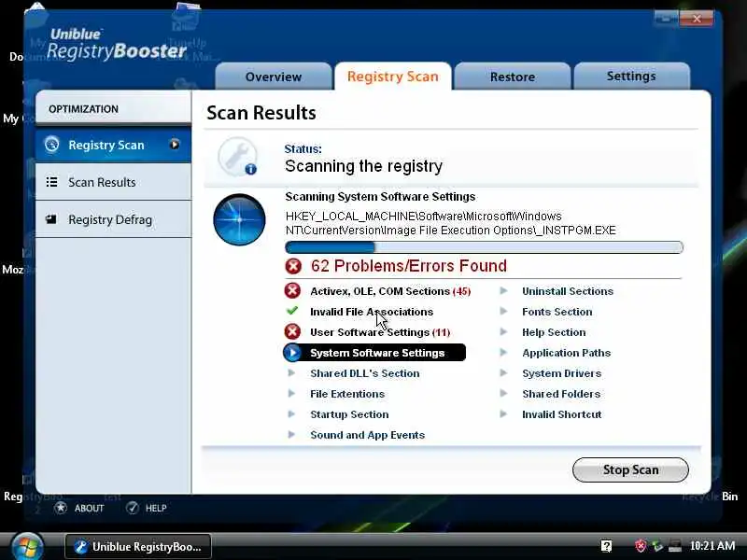Click Uniblue RegistryBooster taskbar button
The height and width of the screenshot is (560, 747).
[x=138, y=547]
